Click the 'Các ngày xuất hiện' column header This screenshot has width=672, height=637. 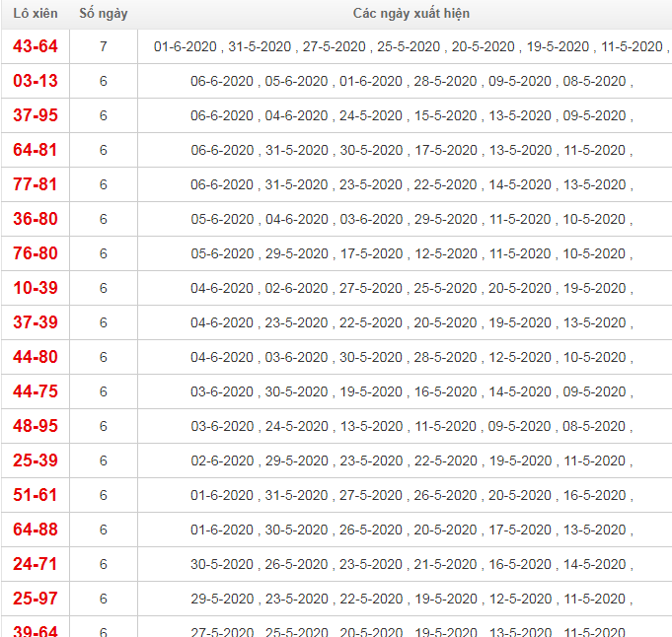[x=411, y=13]
